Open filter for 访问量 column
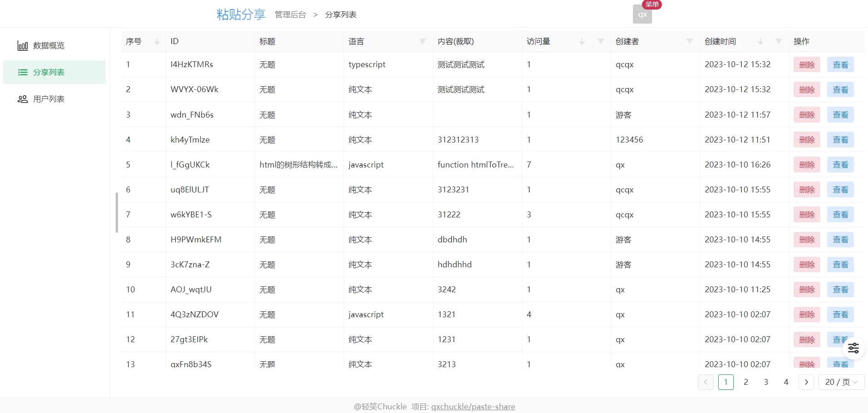 point(601,41)
